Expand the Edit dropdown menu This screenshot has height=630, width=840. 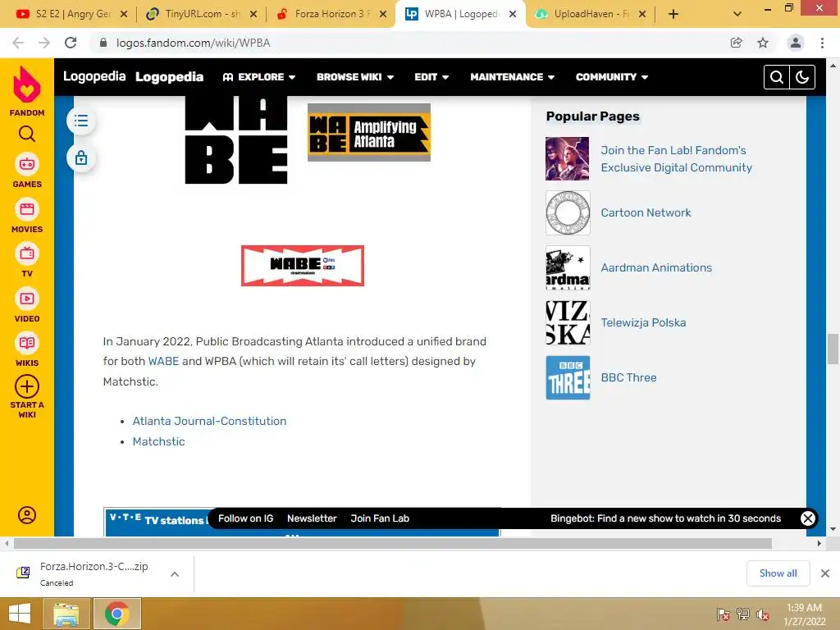(431, 77)
